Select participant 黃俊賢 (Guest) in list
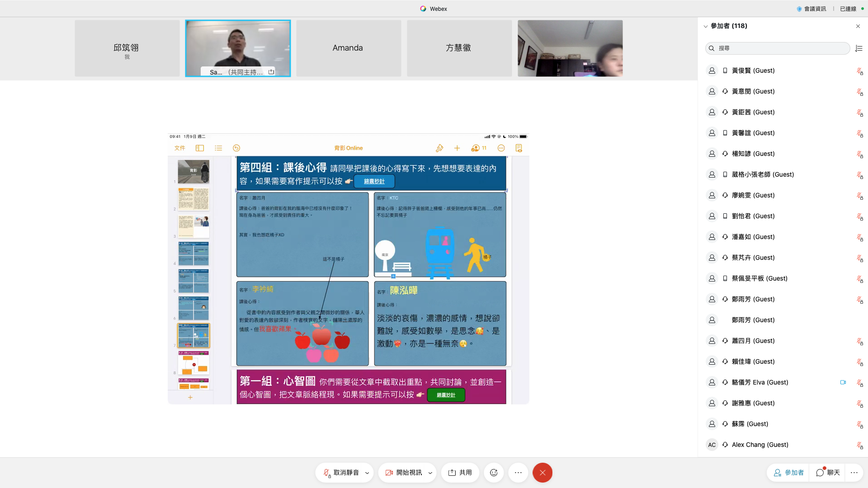The image size is (868, 488). (753, 70)
